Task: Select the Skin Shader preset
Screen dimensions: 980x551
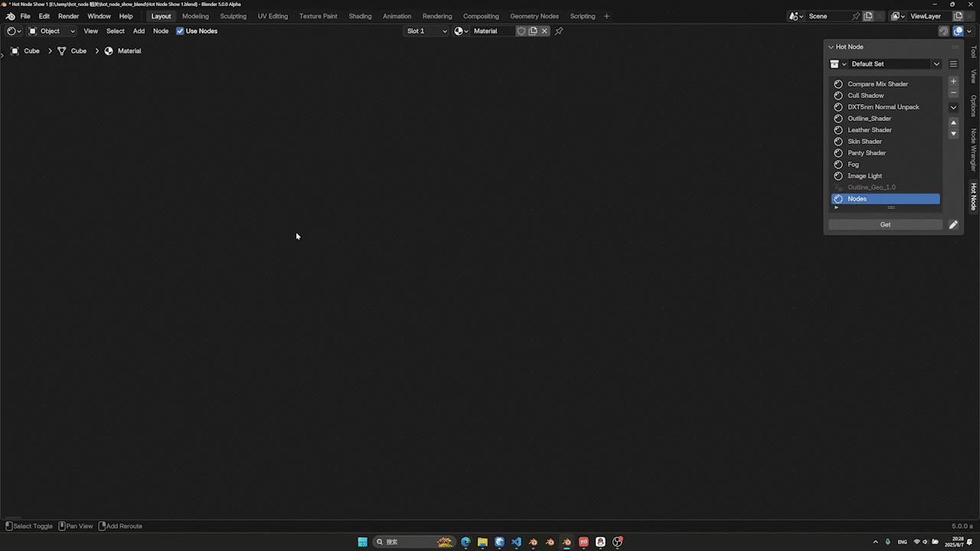Action: [x=886, y=142]
